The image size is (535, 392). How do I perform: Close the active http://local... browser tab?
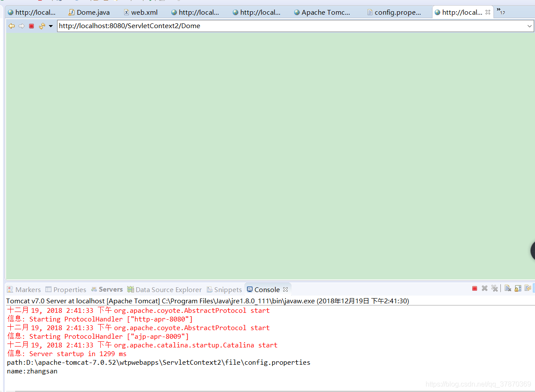488,12
